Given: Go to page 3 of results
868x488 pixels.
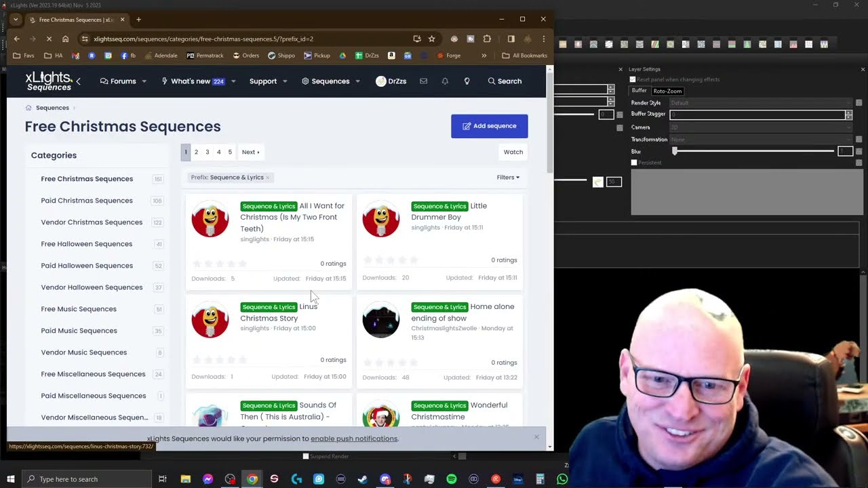Looking at the screenshot, I should [x=208, y=152].
